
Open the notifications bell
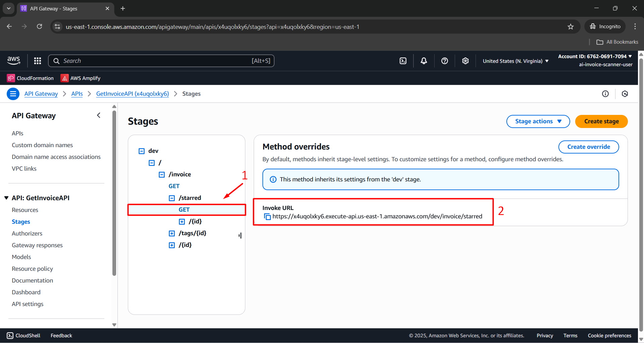(x=424, y=61)
